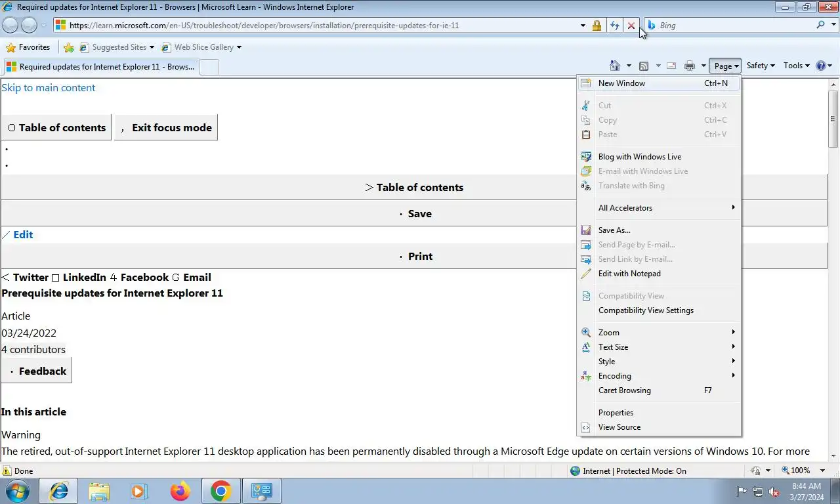Click the status bar warning icon

[7, 471]
